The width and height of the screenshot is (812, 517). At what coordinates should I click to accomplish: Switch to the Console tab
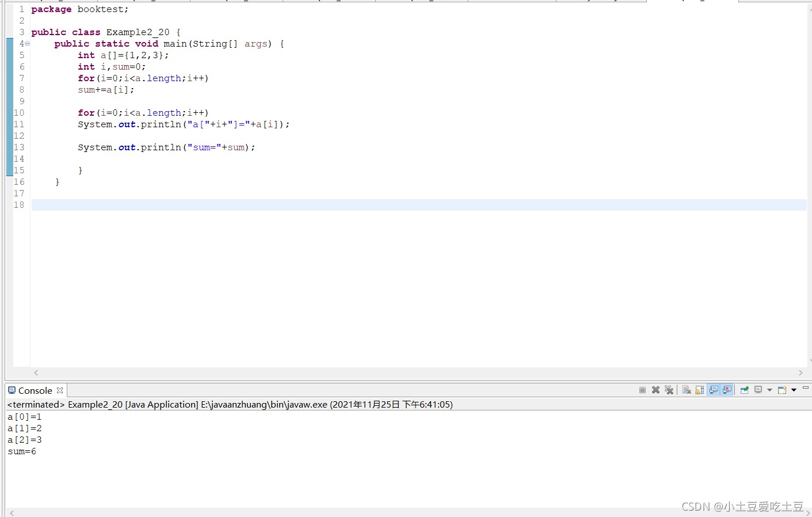[x=35, y=390]
